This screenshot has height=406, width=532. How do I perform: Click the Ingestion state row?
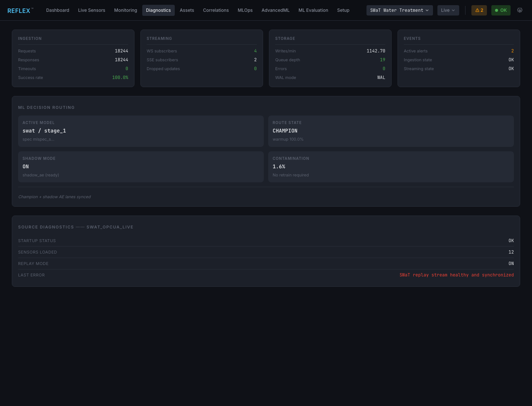pos(459,60)
